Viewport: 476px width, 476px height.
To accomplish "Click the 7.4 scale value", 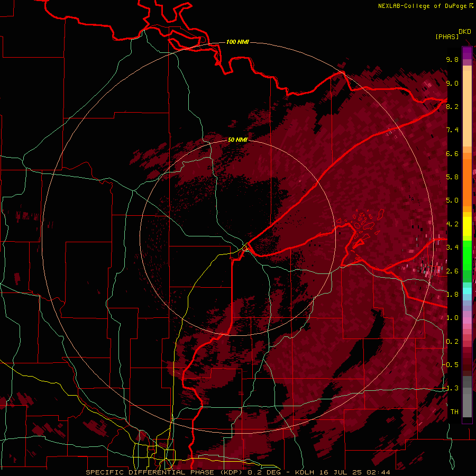I will [452, 130].
